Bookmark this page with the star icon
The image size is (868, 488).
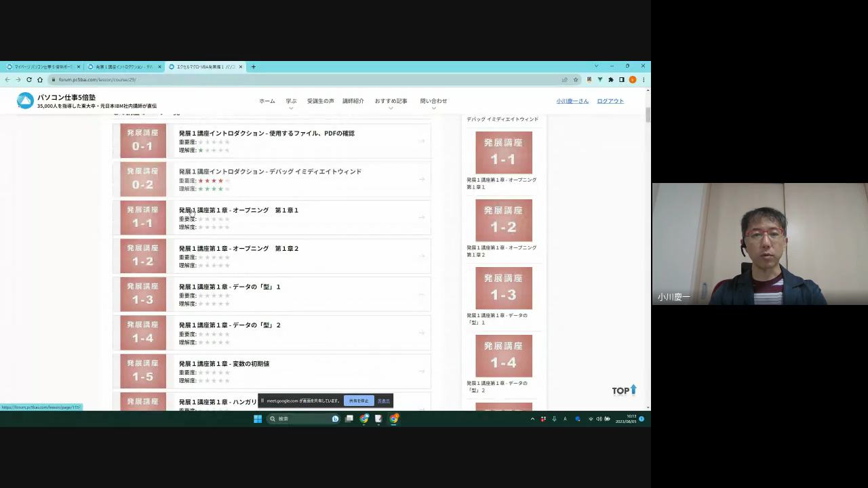click(x=576, y=79)
